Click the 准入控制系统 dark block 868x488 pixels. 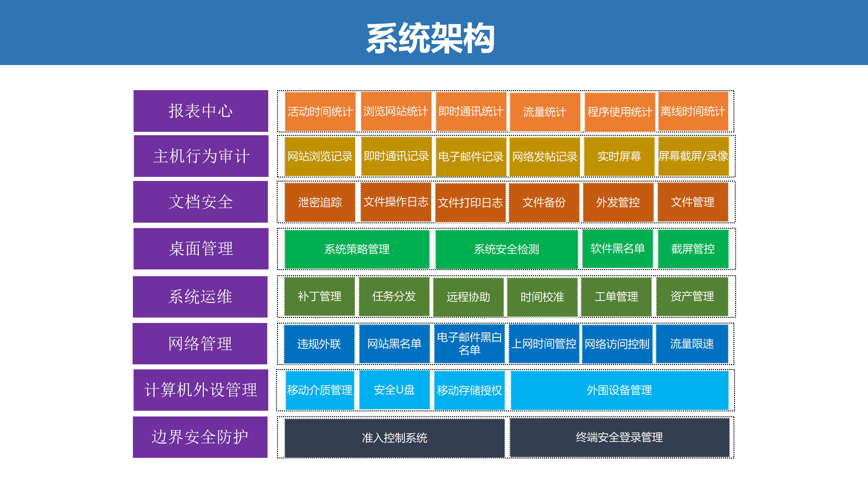pyautogui.click(x=394, y=438)
